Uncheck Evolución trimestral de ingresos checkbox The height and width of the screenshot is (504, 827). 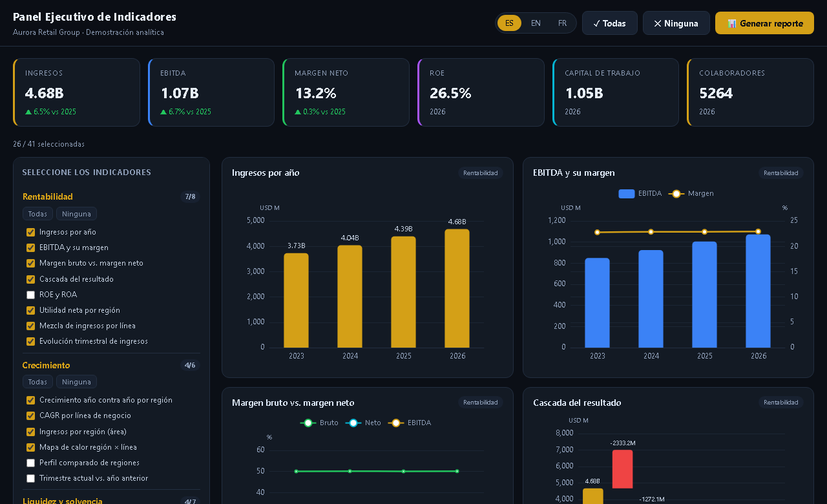point(30,341)
